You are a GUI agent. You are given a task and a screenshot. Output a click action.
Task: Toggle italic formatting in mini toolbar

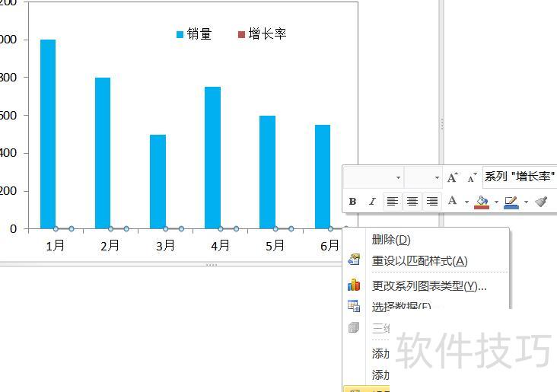click(x=372, y=202)
